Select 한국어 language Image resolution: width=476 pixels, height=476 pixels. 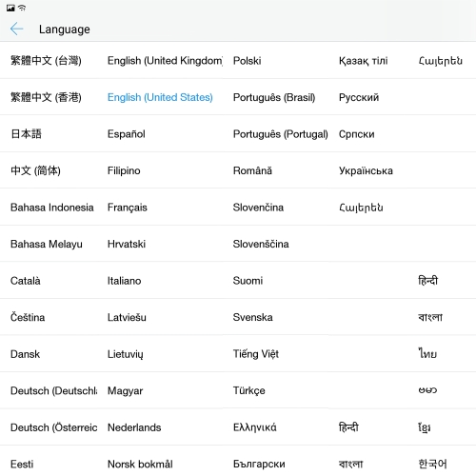[x=432, y=464]
